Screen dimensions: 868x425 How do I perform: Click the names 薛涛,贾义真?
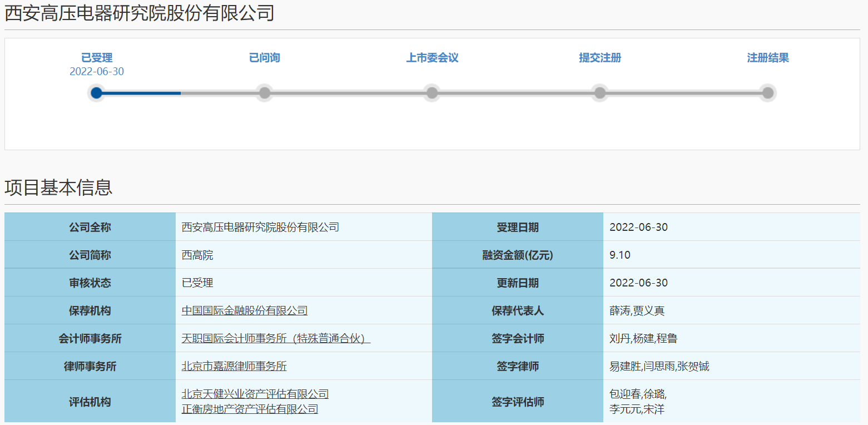(637, 310)
